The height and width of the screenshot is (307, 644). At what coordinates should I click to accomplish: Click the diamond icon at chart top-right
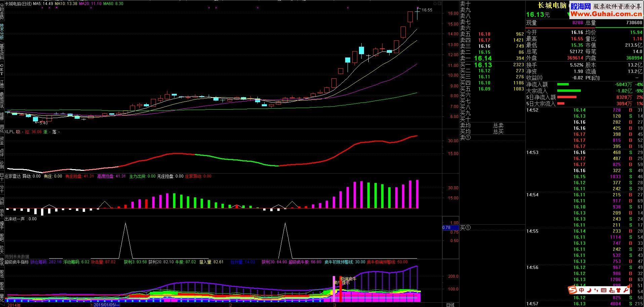(x=435, y=3)
